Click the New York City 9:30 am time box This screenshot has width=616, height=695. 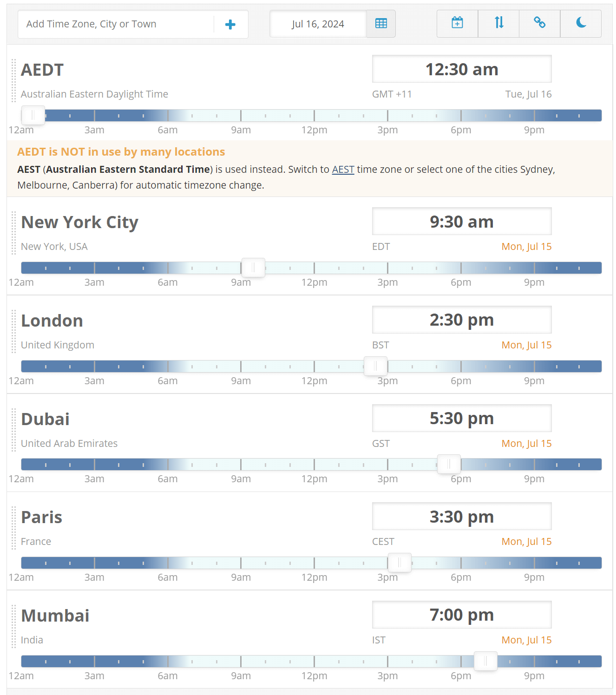(462, 222)
